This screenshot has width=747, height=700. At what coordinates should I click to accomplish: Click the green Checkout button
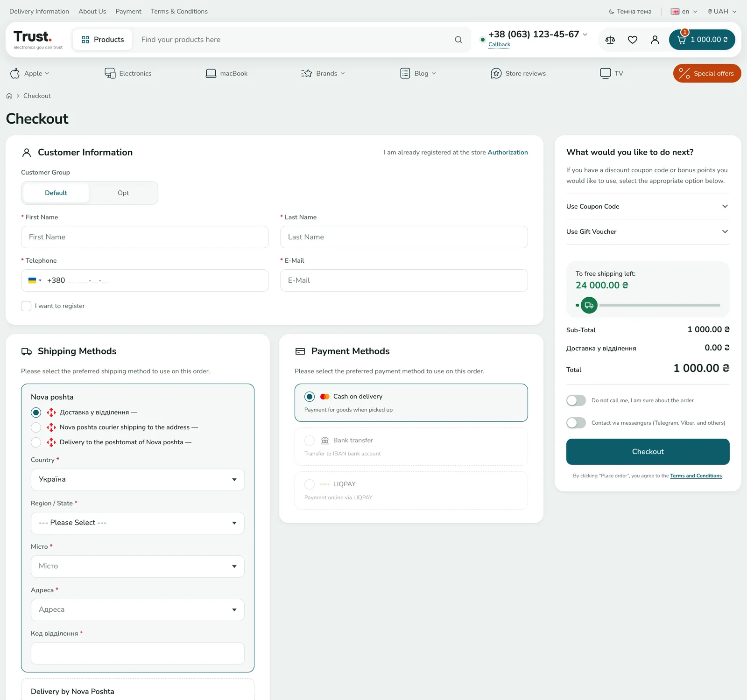click(648, 452)
